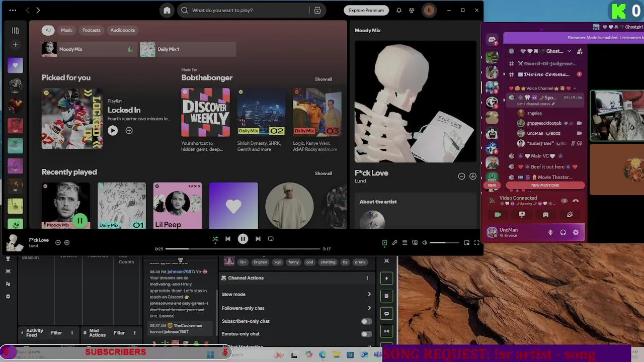Disconnect from Discord voice call
The width and height of the screenshot is (644, 362).
[576, 201]
